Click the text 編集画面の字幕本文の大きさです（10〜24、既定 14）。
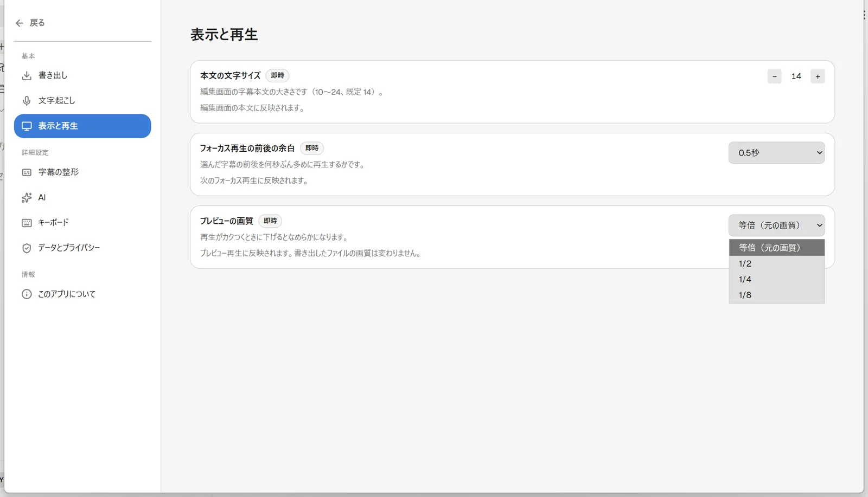Image resolution: width=868 pixels, height=497 pixels. pyautogui.click(x=293, y=92)
